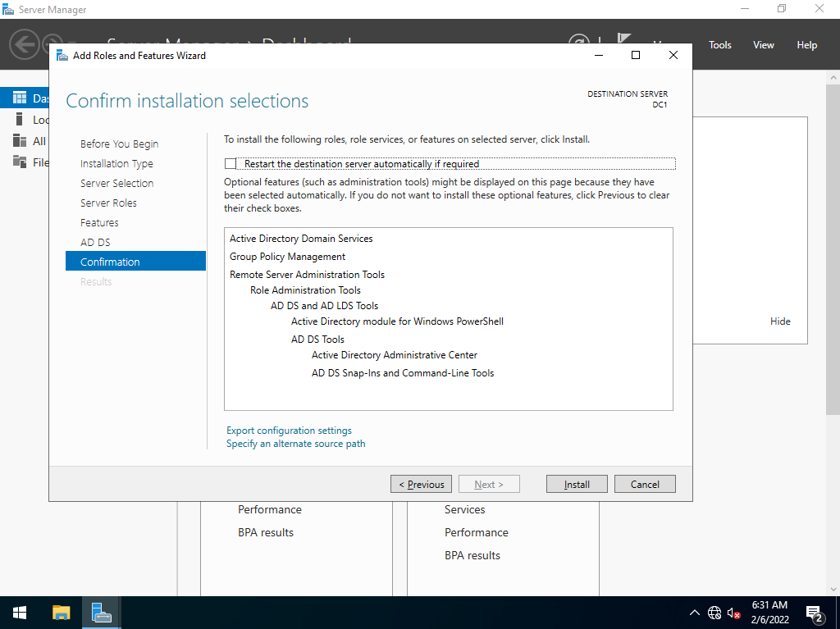Image resolution: width=840 pixels, height=629 pixels.
Task: Open Specify an alternate source path link
Action: [x=295, y=444]
